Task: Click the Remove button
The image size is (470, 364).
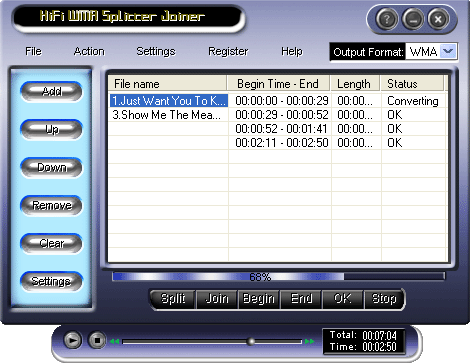Action: tap(51, 205)
